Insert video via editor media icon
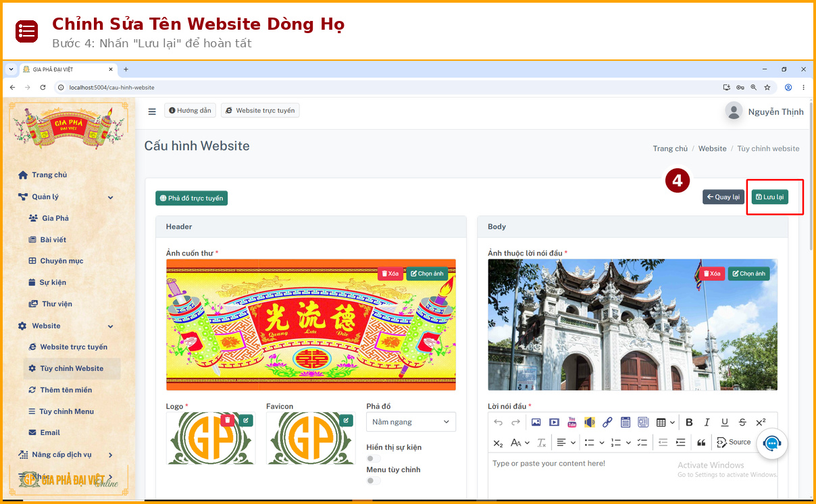The image size is (816, 504). pyautogui.click(x=554, y=422)
